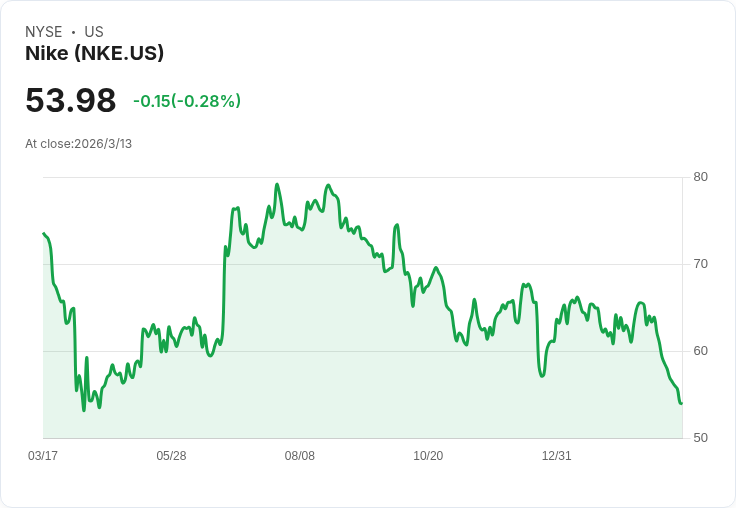The width and height of the screenshot is (736, 508).
Task: Click the 08/08 date label on x-axis
Action: [x=299, y=456]
